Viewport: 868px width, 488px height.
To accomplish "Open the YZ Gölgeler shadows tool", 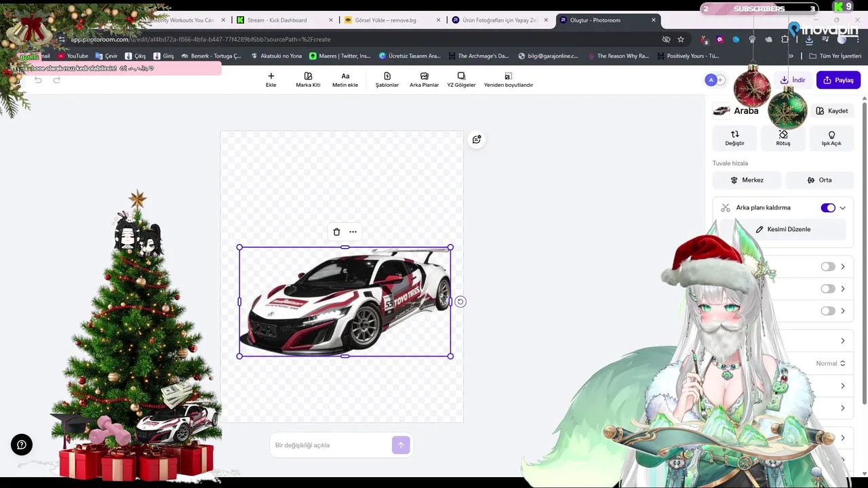I will click(461, 80).
